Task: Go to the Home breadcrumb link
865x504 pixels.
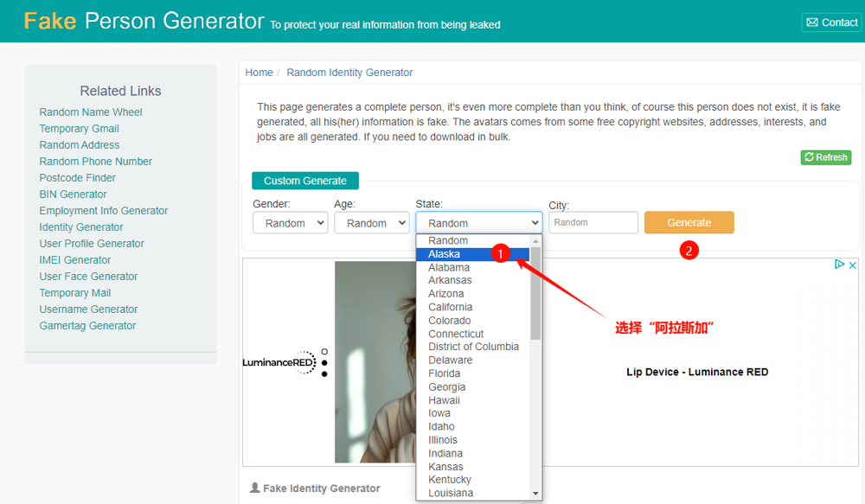Action: 259,73
